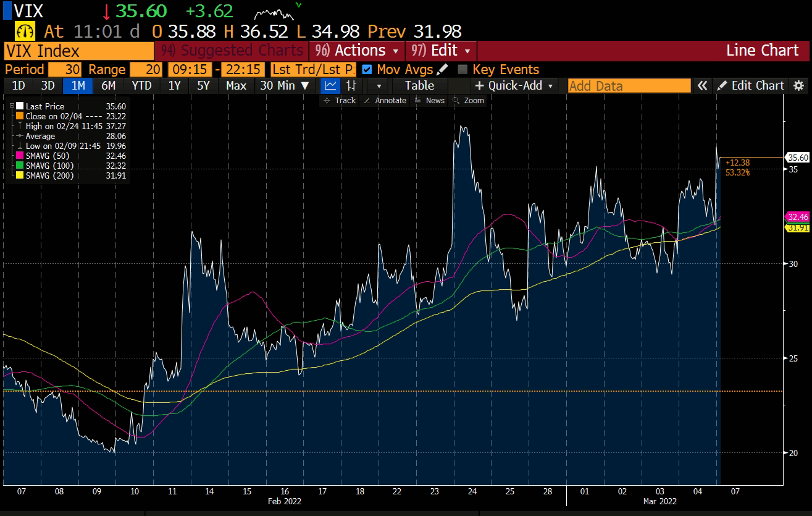Select the 1M range tab
812x516 pixels.
pyautogui.click(x=78, y=86)
